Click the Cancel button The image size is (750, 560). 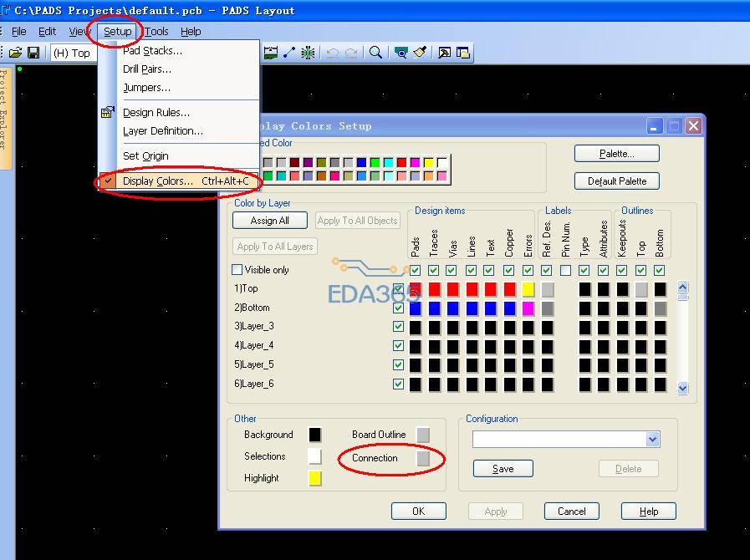[572, 512]
